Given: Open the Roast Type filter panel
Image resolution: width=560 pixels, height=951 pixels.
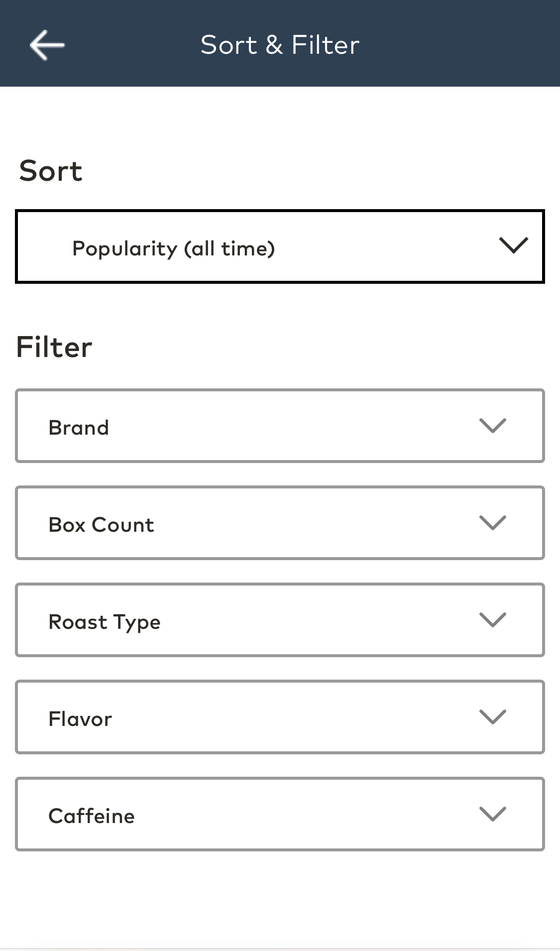Looking at the screenshot, I should pos(280,620).
